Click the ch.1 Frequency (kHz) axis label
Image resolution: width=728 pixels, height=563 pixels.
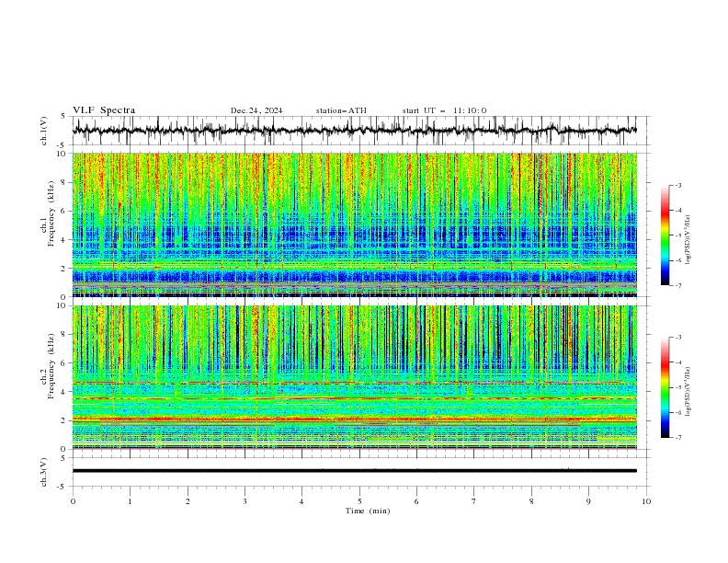[48, 213]
